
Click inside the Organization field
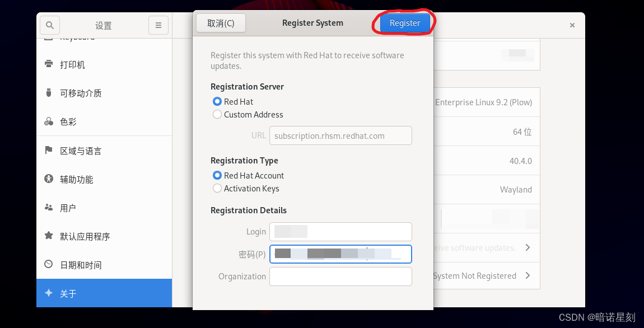(x=340, y=276)
